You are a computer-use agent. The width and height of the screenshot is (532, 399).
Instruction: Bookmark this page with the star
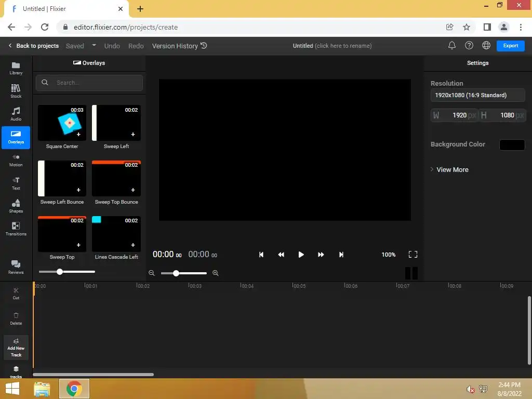click(467, 27)
